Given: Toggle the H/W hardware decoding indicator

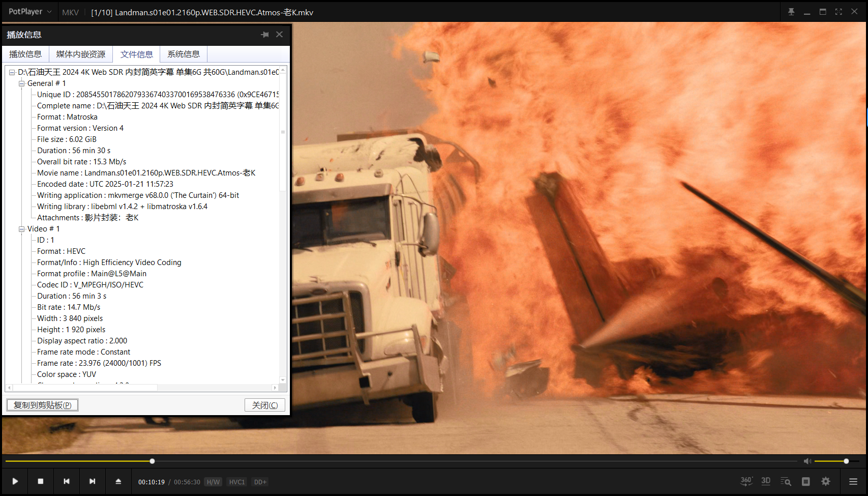Looking at the screenshot, I should pyautogui.click(x=214, y=482).
